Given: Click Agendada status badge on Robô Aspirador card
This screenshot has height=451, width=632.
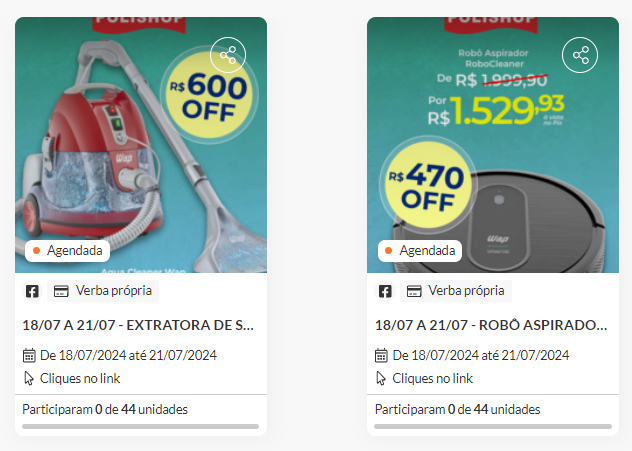Looking at the screenshot, I should tap(420, 251).
